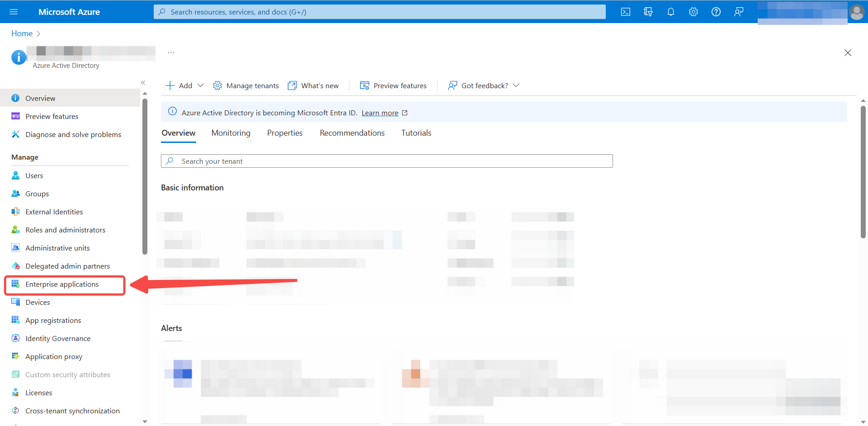The height and width of the screenshot is (426, 868).
Task: Open the Azure portal hamburger menu
Action: [x=14, y=12]
